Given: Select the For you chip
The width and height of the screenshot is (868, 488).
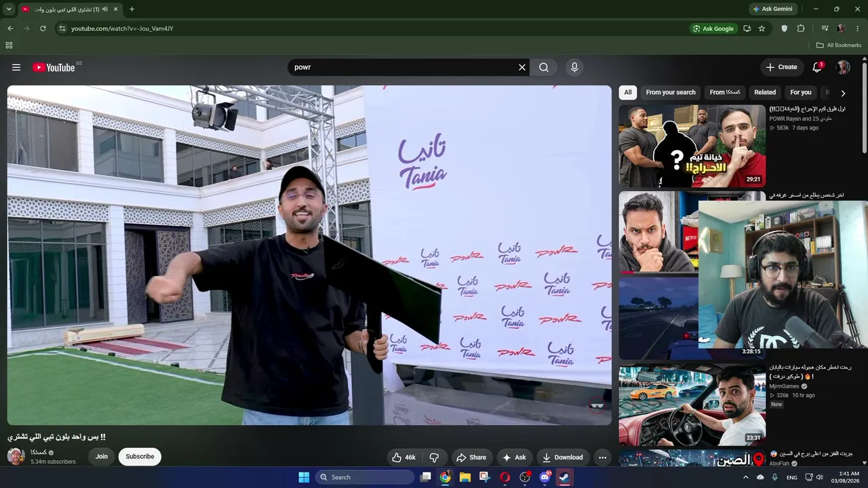Looking at the screenshot, I should [x=801, y=92].
